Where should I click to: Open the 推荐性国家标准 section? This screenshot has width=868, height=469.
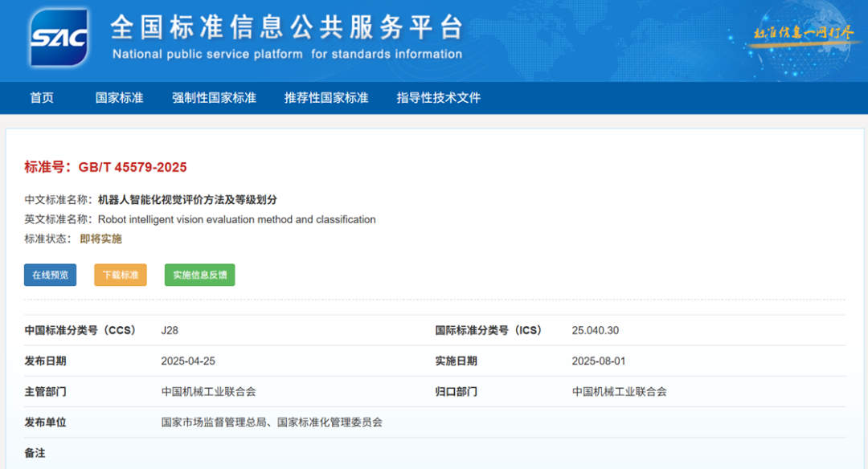(x=326, y=97)
